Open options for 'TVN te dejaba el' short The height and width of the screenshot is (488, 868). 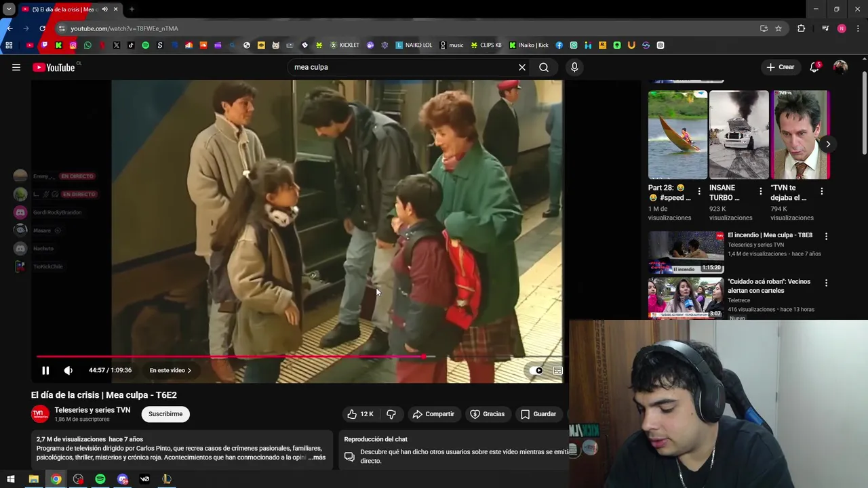coord(822,192)
